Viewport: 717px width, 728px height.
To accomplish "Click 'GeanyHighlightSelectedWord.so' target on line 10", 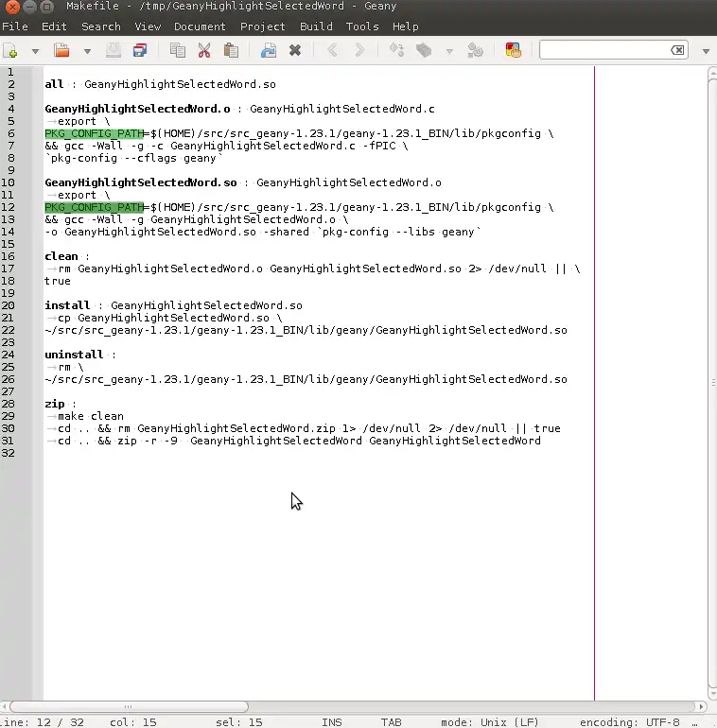I will click(141, 182).
